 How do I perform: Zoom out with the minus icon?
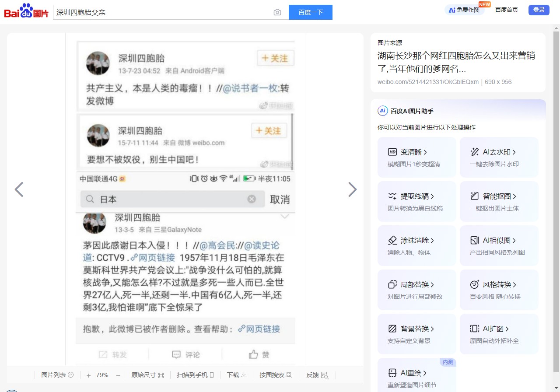[x=118, y=375]
